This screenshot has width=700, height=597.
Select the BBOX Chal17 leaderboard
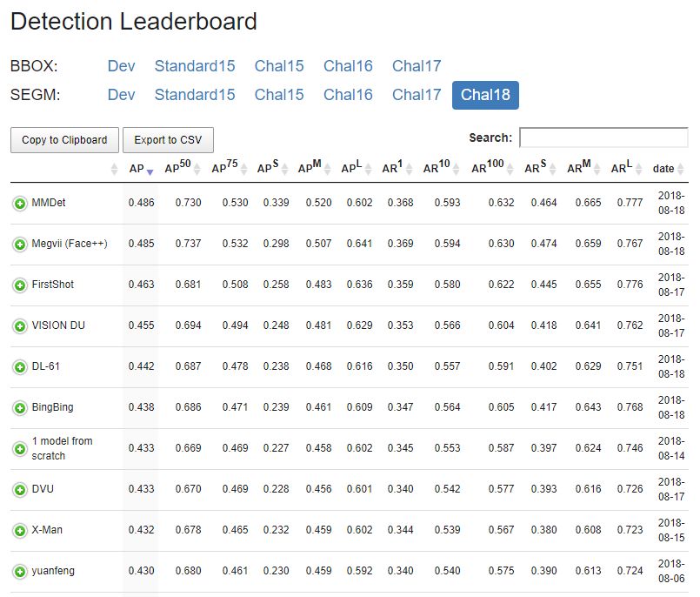pyautogui.click(x=417, y=66)
